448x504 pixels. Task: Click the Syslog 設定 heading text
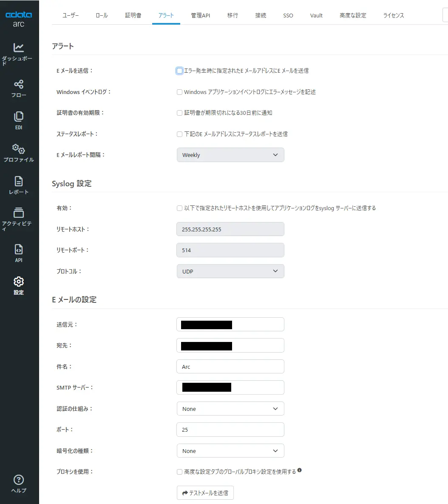pyautogui.click(x=71, y=184)
